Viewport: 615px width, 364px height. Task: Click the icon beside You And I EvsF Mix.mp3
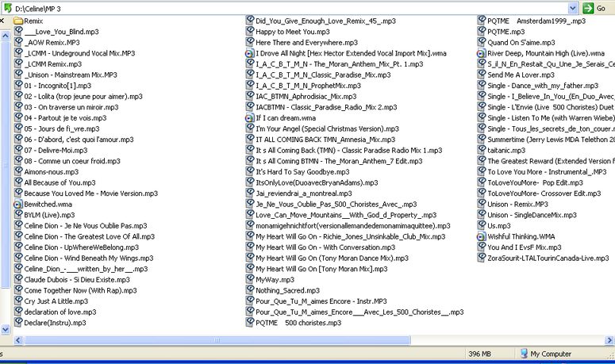coord(482,247)
